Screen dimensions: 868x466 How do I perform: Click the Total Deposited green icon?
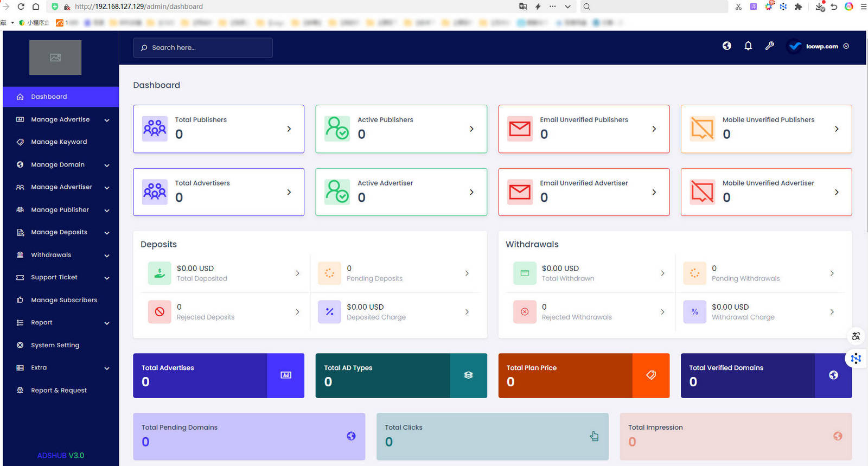tap(159, 273)
